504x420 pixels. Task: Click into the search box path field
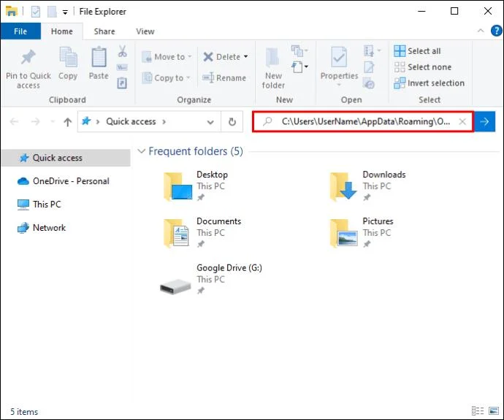point(366,121)
